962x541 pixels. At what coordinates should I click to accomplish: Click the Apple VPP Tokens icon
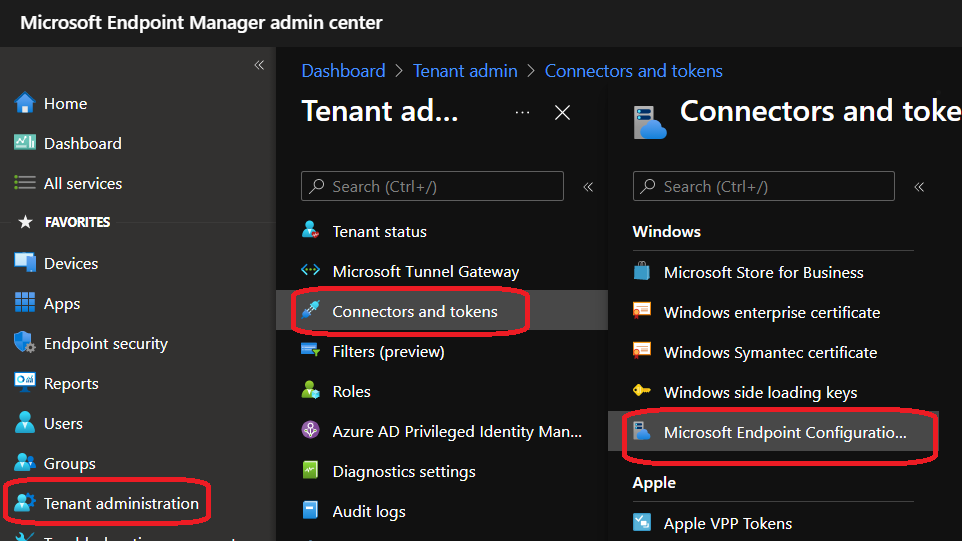tap(642, 523)
